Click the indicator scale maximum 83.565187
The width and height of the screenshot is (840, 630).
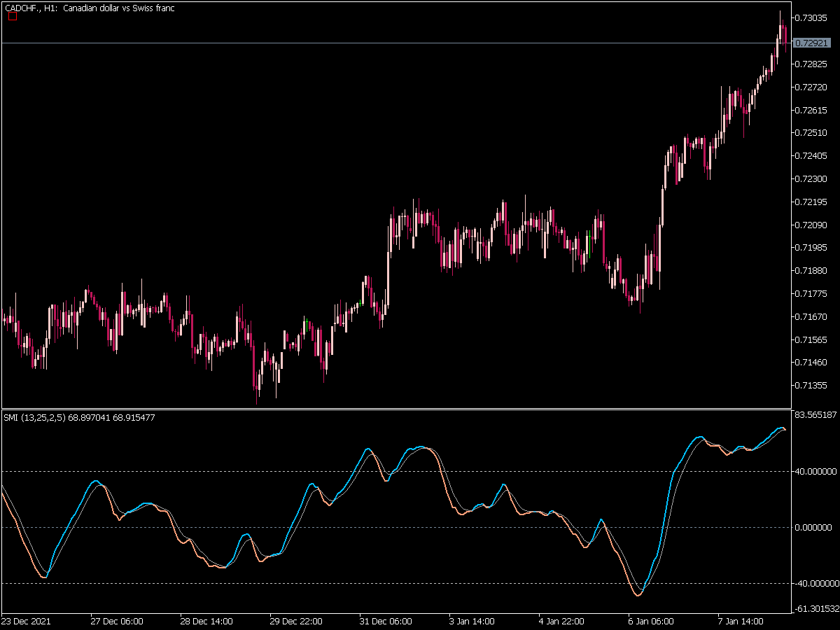point(816,415)
